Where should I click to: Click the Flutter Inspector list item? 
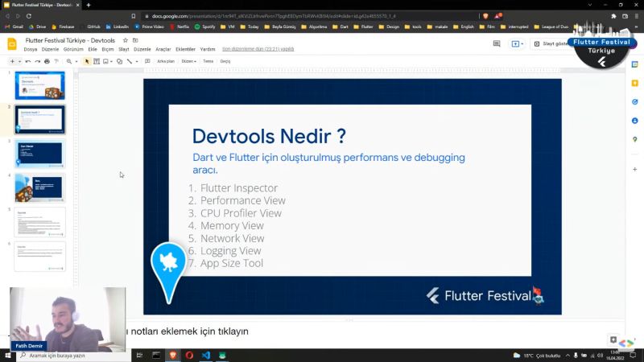[238, 188]
